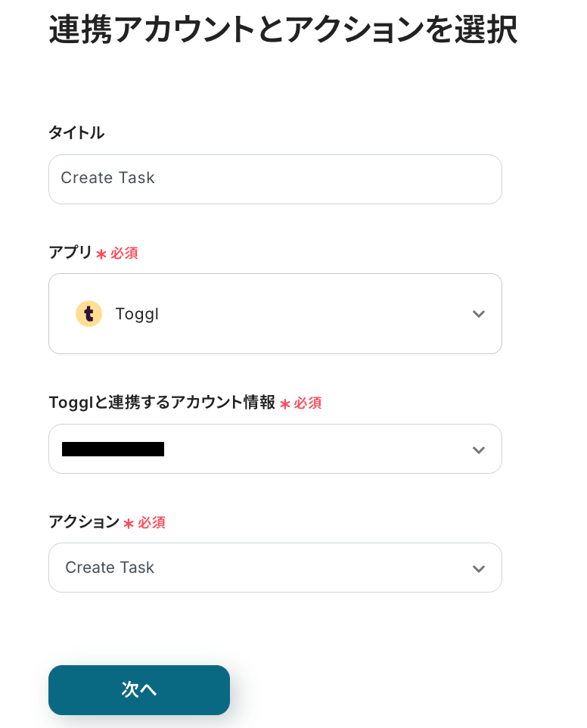Expand the アクション dropdown set to Create Task
The height and width of the screenshot is (728, 587).
275,568
